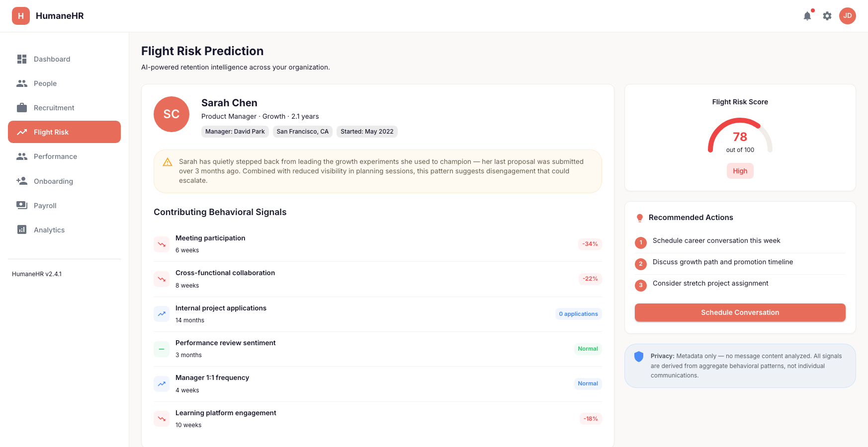Screen dimensions: 868x447
Task: Click the Internal project applications trend icon
Action: tap(162, 314)
